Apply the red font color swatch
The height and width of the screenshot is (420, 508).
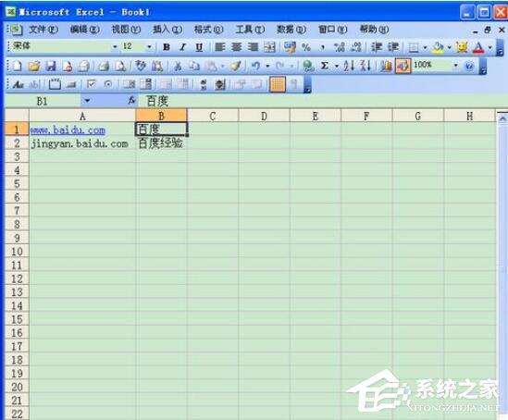478,47
